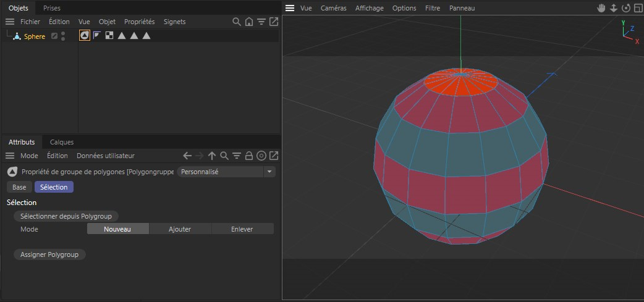Open the viewport hamburger menu
Image resolution: width=644 pixels, height=302 pixels.
coord(289,8)
